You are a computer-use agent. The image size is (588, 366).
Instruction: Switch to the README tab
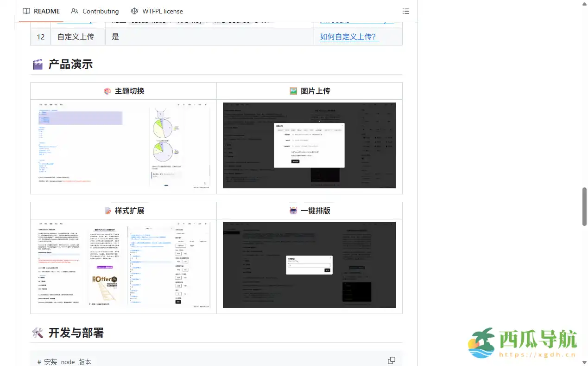pos(46,11)
